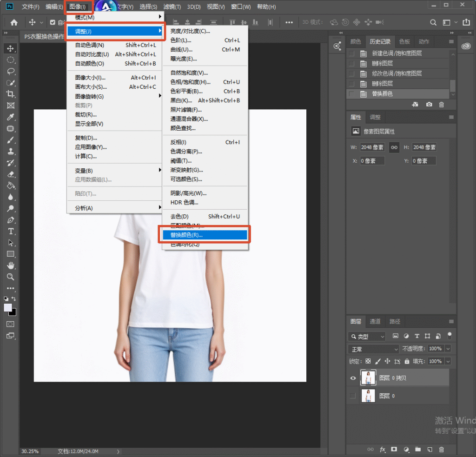476x457 pixels.
Task: Select the Clone Stamp tool
Action: [11, 151]
